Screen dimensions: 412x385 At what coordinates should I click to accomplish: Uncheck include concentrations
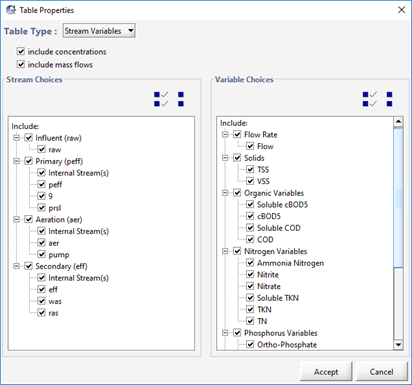click(x=21, y=51)
